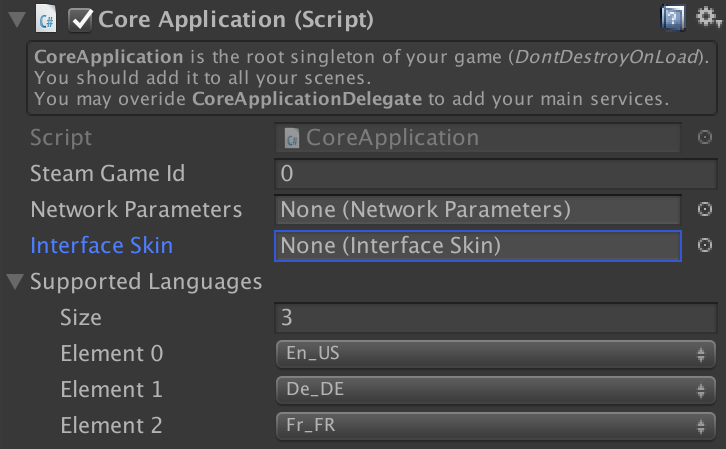Open the Element 2 Fr_FR dropdown
The width and height of the screenshot is (726, 449).
[x=495, y=425]
